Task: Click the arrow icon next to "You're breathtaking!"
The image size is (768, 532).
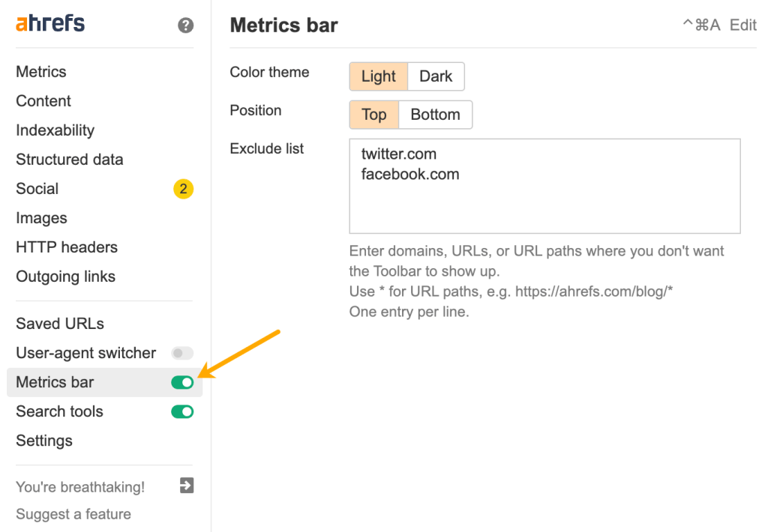Action: point(184,486)
